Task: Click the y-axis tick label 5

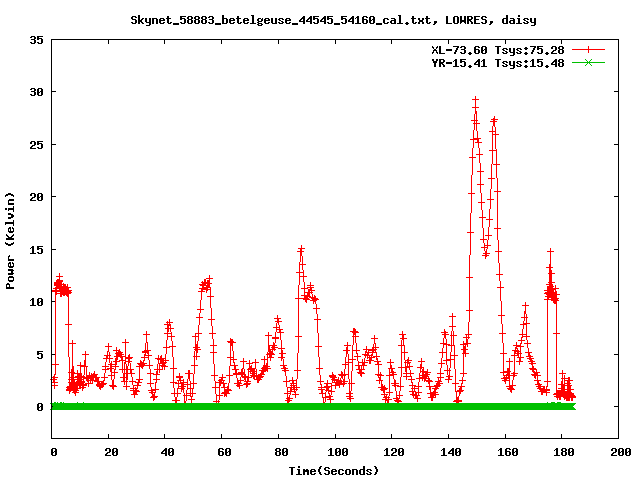Action: (x=40, y=355)
